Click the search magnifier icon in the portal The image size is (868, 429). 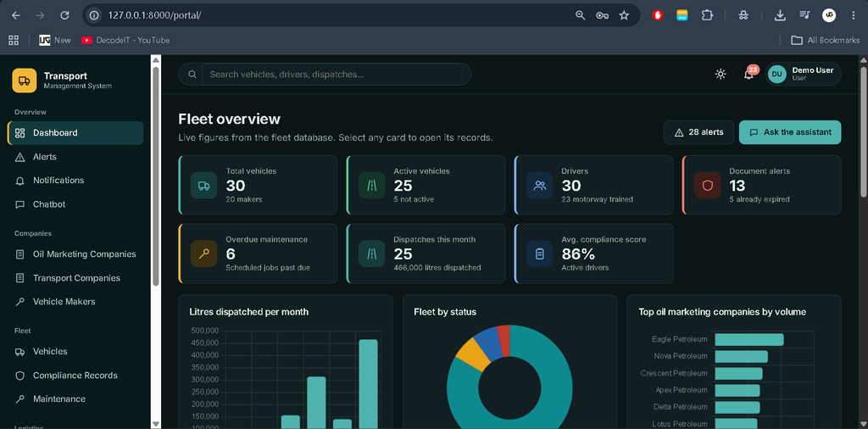(x=192, y=74)
